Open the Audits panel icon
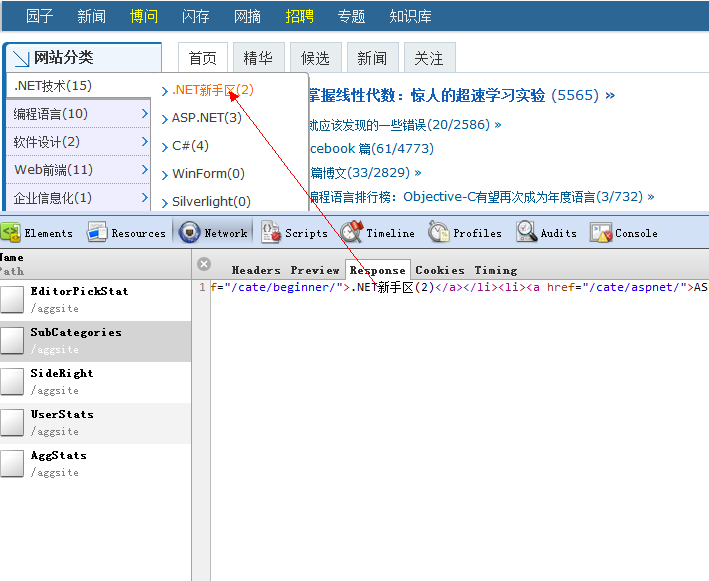Image resolution: width=709 pixels, height=581 pixels. 526,232
